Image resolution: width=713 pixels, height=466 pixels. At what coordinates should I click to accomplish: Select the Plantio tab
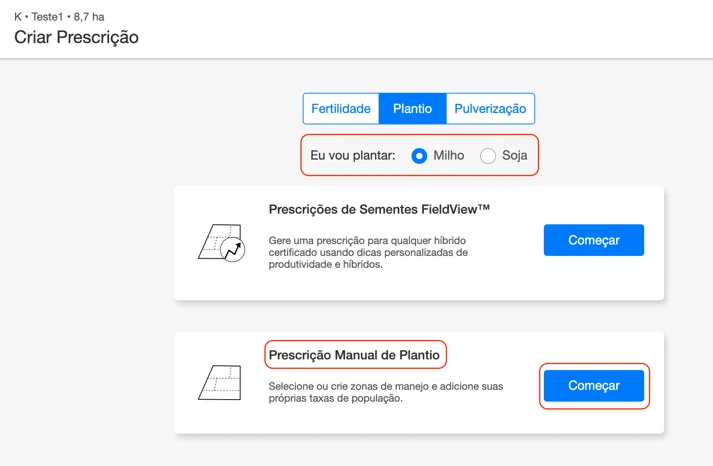(x=412, y=109)
